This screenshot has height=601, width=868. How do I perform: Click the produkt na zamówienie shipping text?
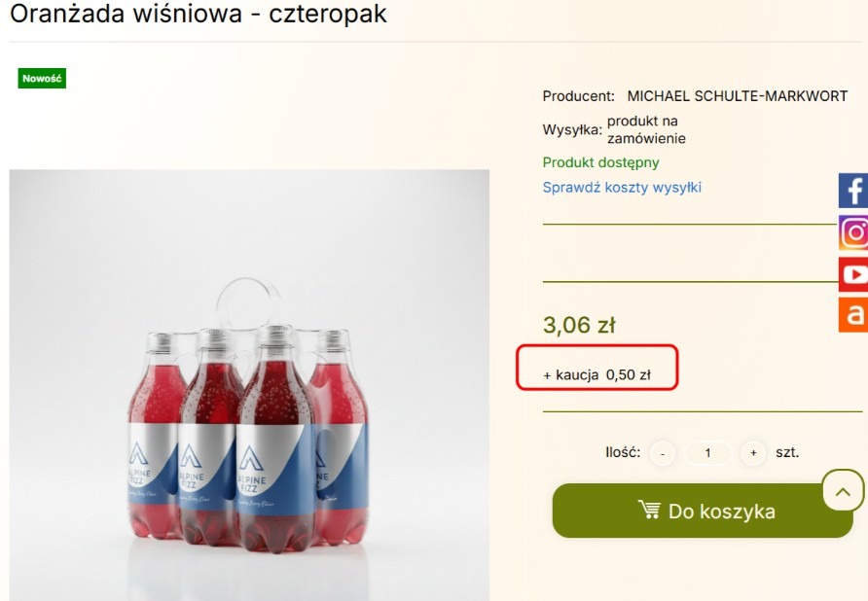(646, 129)
